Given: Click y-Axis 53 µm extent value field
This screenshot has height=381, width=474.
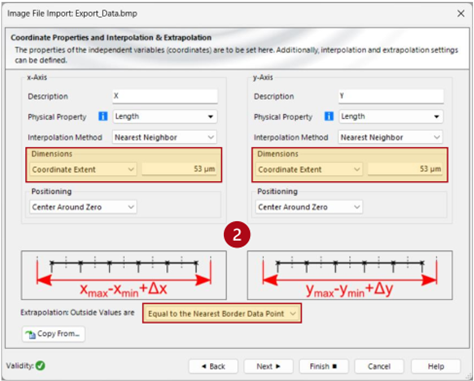Looking at the screenshot, I should pyautogui.click(x=405, y=169).
